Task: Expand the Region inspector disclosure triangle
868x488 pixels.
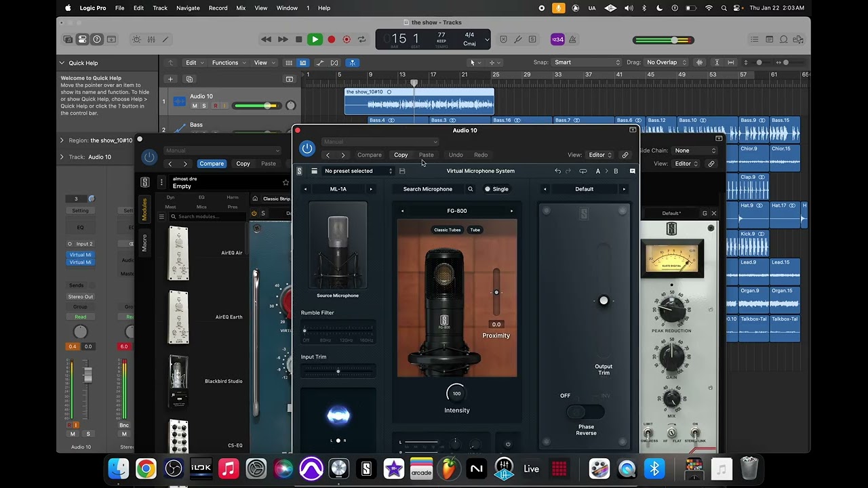Action: point(62,140)
